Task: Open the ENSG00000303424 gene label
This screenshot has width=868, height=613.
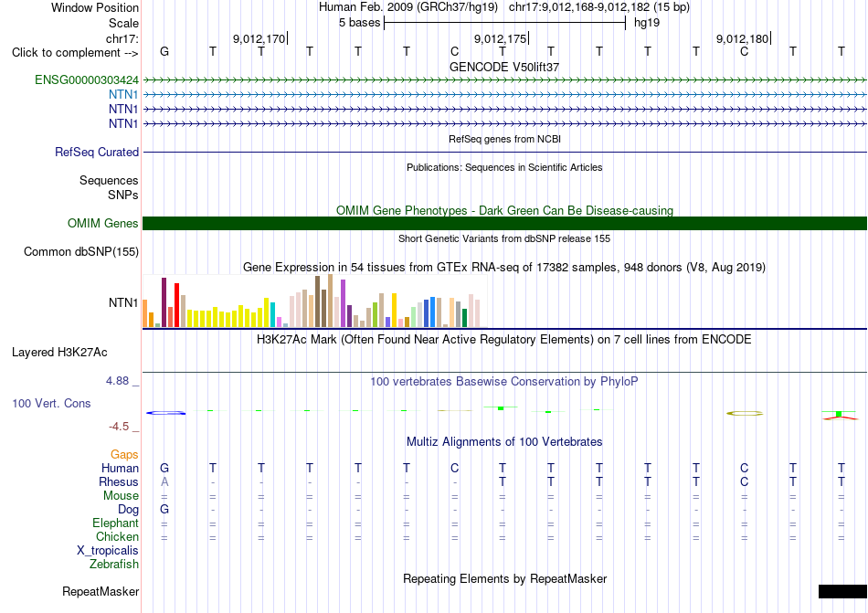Action: 87,80
